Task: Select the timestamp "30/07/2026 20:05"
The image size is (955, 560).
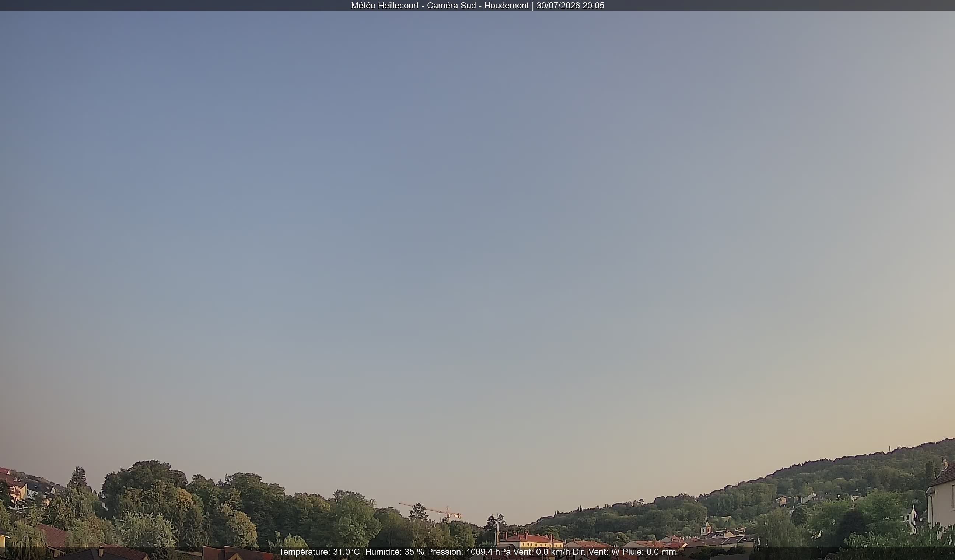Action: [x=570, y=6]
